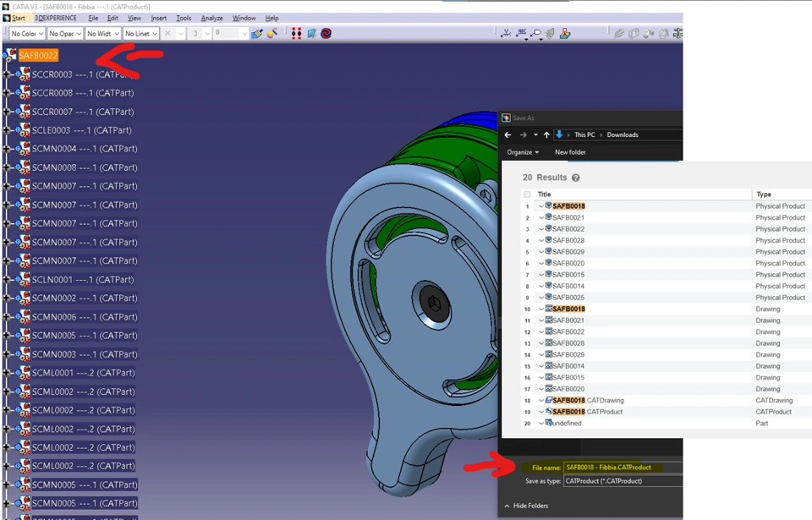Click the red swirl toolbar icon
Image resolution: width=812 pixels, height=520 pixels.
[x=326, y=34]
